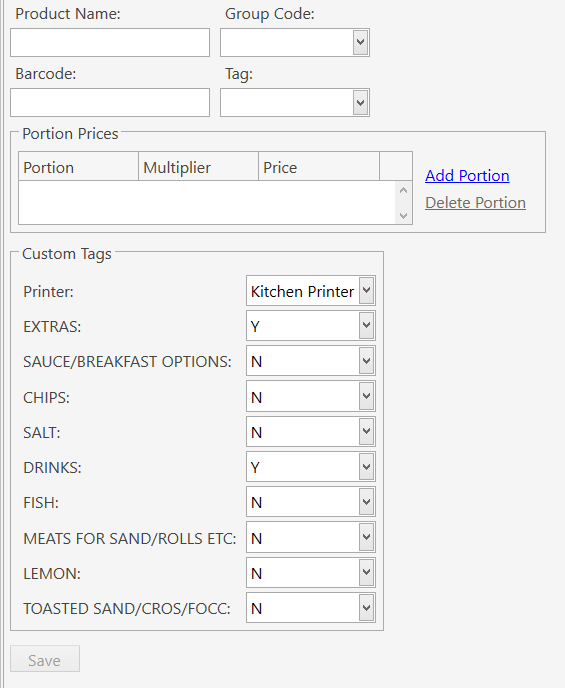The width and height of the screenshot is (565, 688).
Task: Open the DRINKS dropdown set to Y
Action: click(311, 467)
